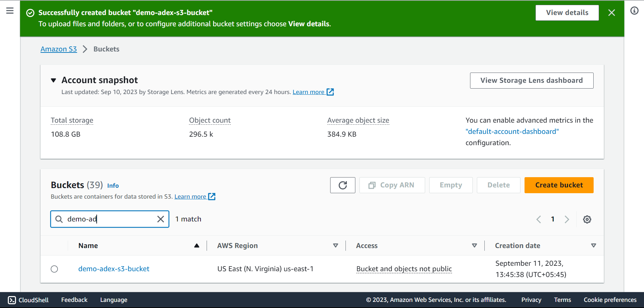Viewport: 644px width, 308px height.
Task: Open the hamburger navigation menu
Action: click(10, 11)
